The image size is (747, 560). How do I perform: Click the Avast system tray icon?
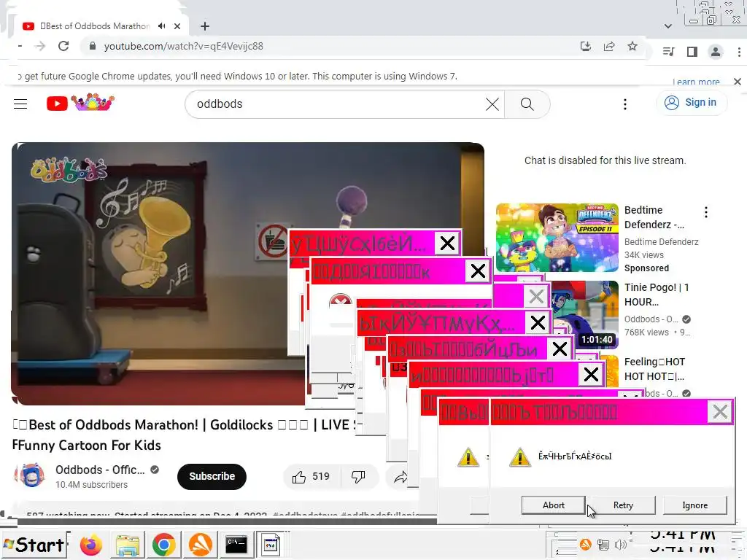[586, 544]
